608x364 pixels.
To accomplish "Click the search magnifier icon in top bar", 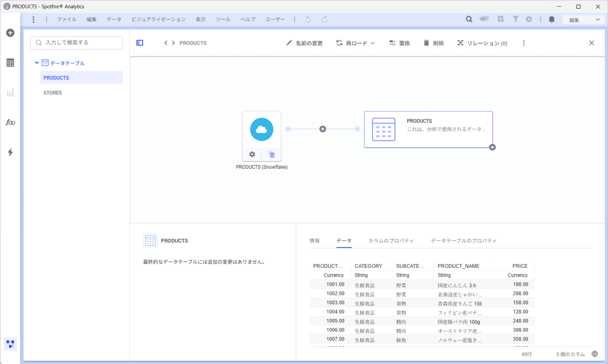I will pos(469,19).
